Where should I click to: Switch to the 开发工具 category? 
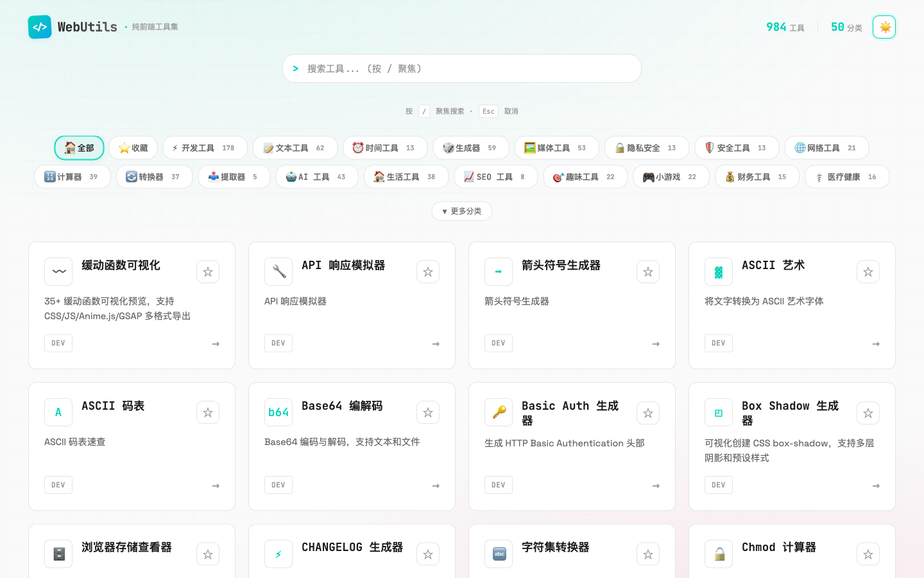coord(205,147)
